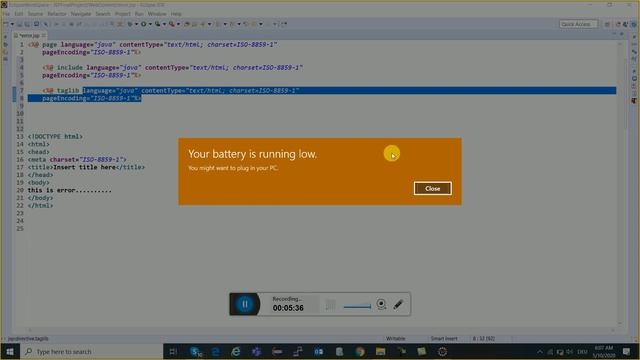Open Microsoft Edge from the taskbar
640x360 pixels.
click(216, 351)
